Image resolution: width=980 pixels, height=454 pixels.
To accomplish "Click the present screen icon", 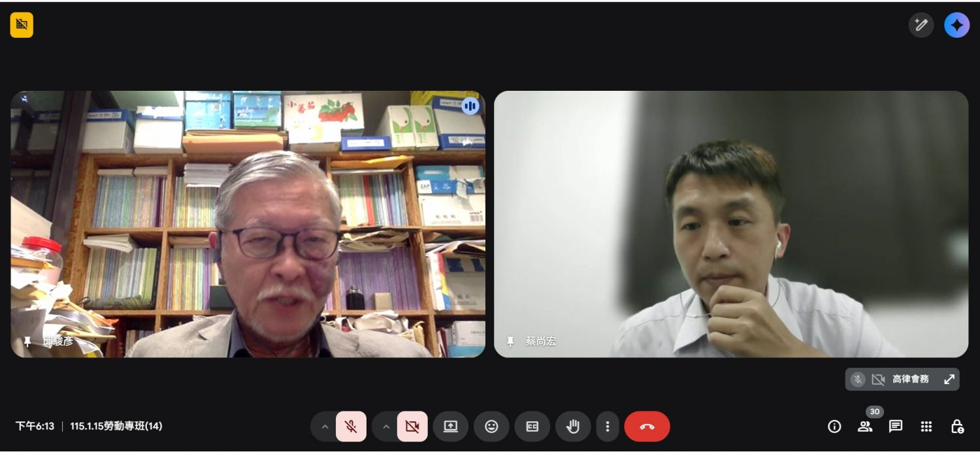I will [x=451, y=427].
